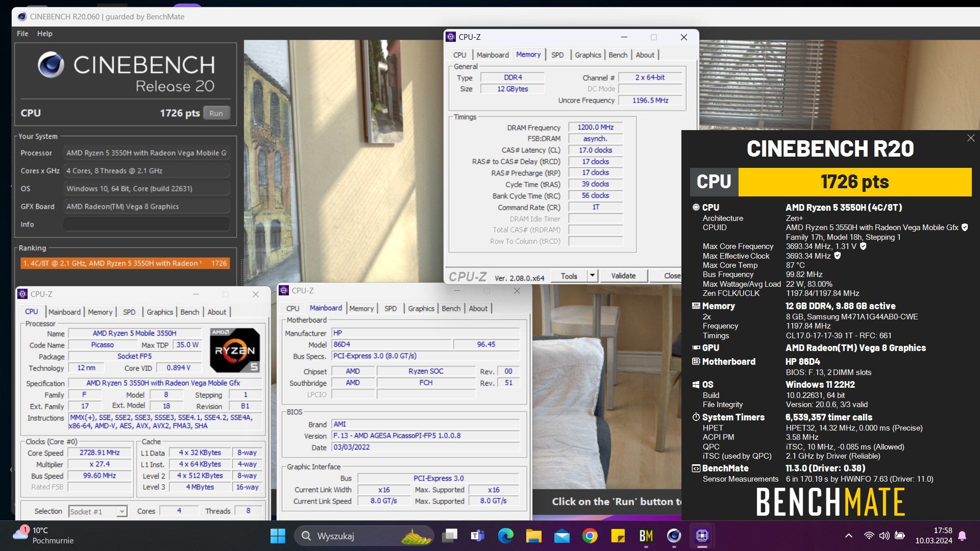This screenshot has width=980, height=551.
Task: Open the Socket #1 selection dropdown
Action: (x=97, y=511)
